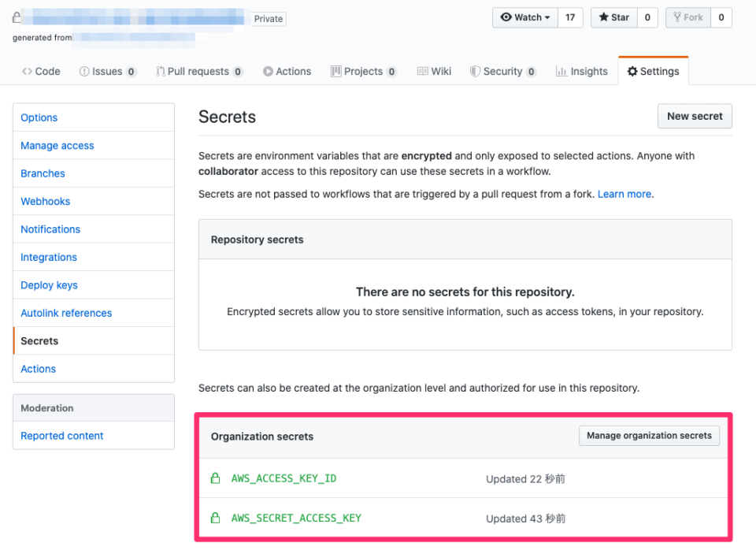Open Manage access in the sidebar

pos(94,145)
